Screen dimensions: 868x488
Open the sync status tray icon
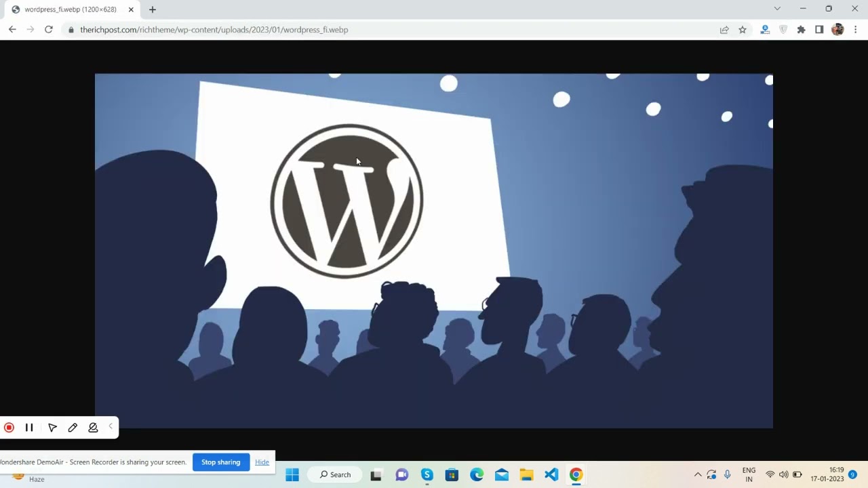[x=711, y=474]
